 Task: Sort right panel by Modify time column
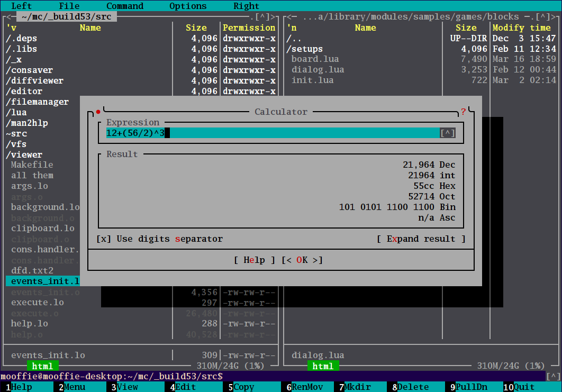point(521,28)
